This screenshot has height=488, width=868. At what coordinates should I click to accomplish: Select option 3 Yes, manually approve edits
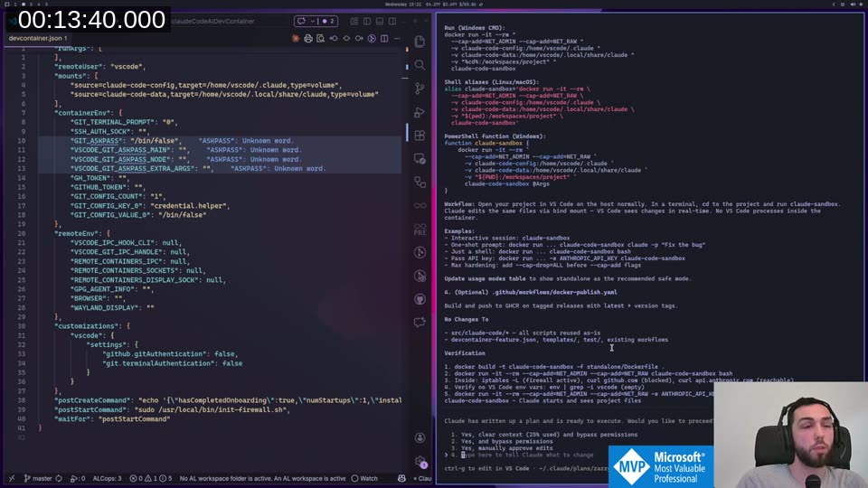click(502, 448)
